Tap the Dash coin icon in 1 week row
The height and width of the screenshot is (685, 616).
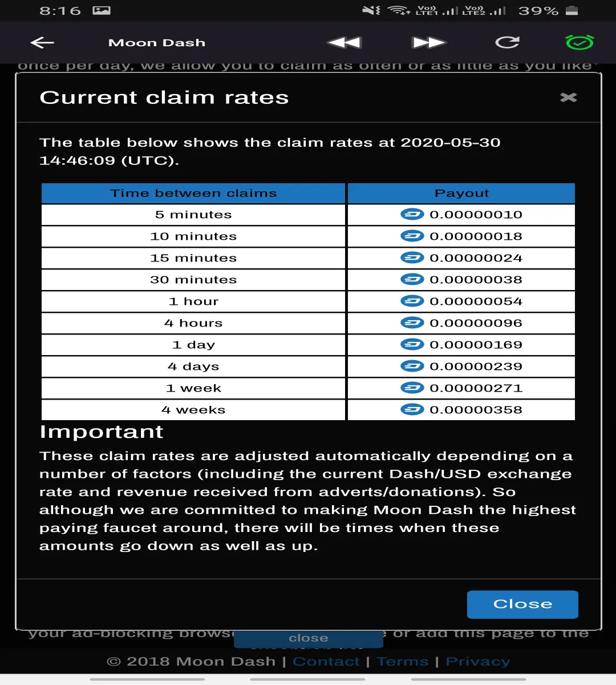pos(412,388)
